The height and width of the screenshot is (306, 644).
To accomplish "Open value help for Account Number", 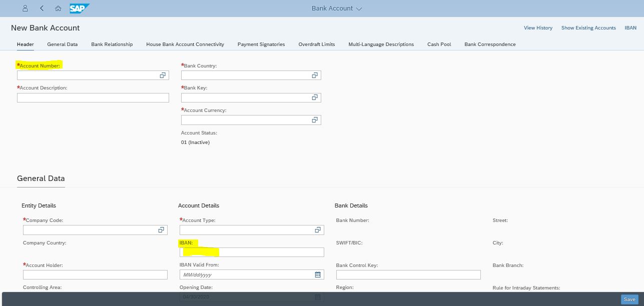I will (163, 75).
